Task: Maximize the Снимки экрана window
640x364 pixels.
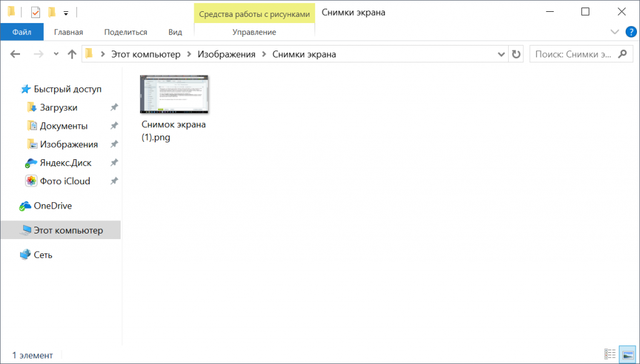Action: 585,12
